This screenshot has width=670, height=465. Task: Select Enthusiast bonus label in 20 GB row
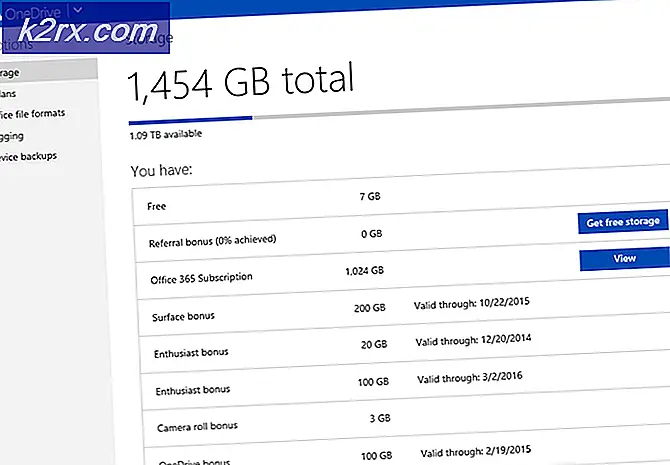[191, 353]
